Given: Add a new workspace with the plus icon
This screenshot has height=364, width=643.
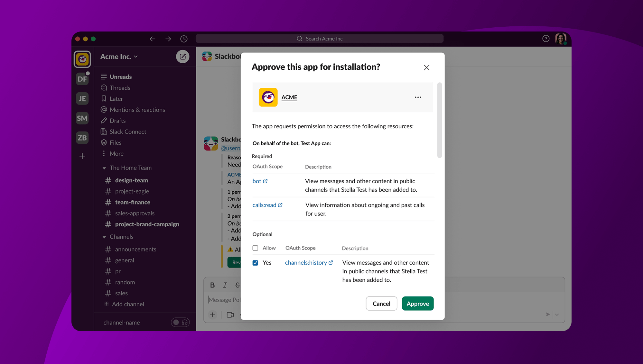Looking at the screenshot, I should pyautogui.click(x=82, y=156).
